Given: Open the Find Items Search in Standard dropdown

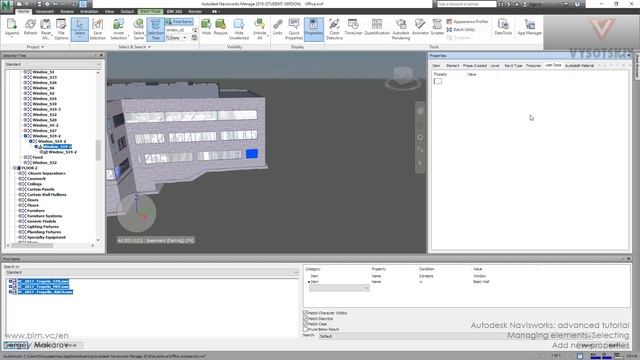Looking at the screenshot, I should (151, 272).
